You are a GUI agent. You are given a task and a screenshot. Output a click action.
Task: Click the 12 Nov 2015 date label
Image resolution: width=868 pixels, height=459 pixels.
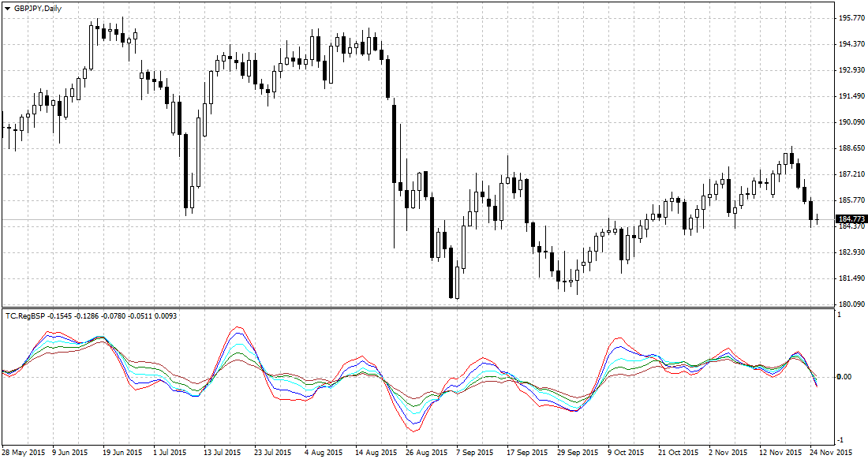[780, 453]
